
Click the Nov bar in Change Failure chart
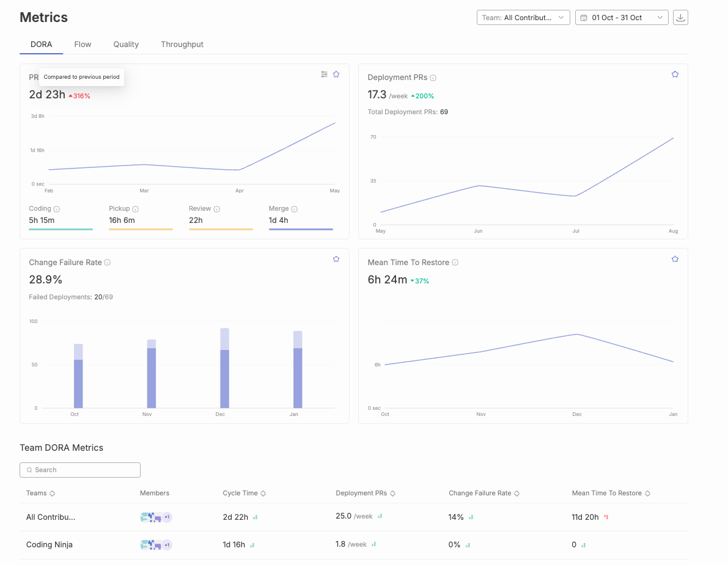point(152,374)
